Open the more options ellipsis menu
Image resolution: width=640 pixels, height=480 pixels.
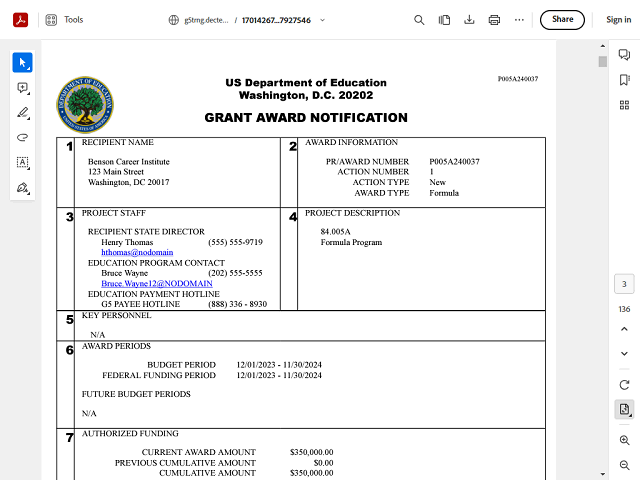(519, 20)
